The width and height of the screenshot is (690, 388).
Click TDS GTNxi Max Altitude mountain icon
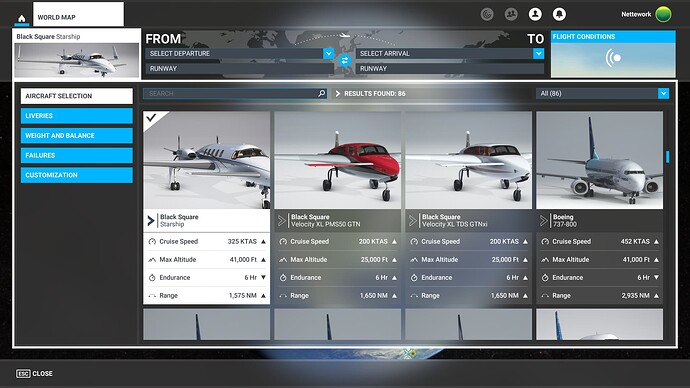click(414, 260)
